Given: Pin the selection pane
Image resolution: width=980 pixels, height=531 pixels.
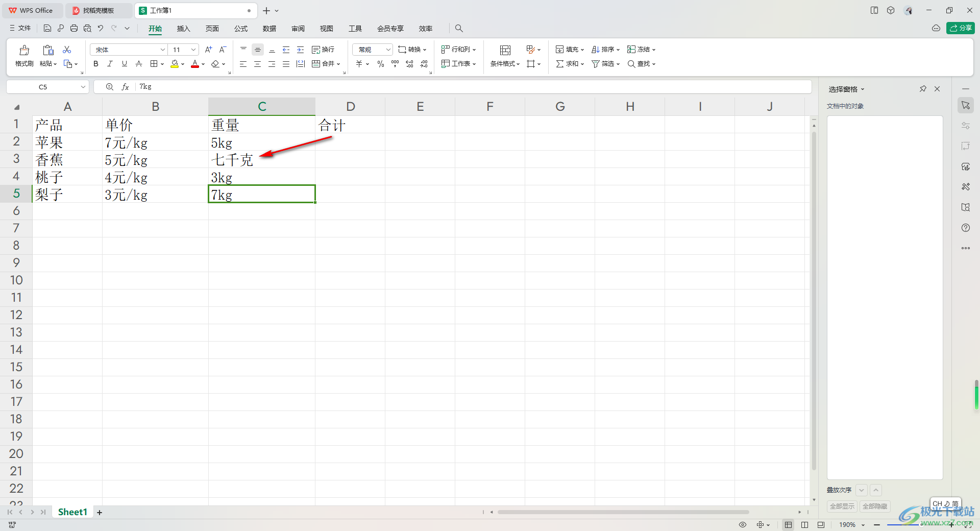Looking at the screenshot, I should tap(923, 89).
